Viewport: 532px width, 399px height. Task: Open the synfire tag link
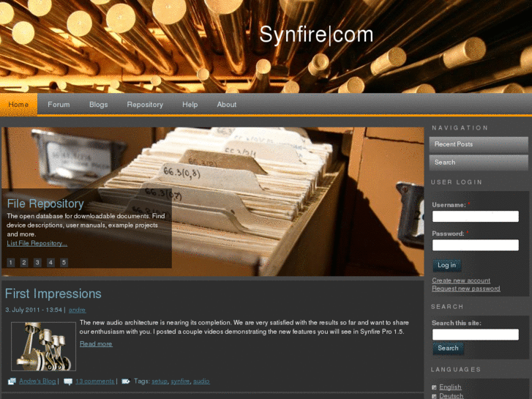[x=180, y=381]
